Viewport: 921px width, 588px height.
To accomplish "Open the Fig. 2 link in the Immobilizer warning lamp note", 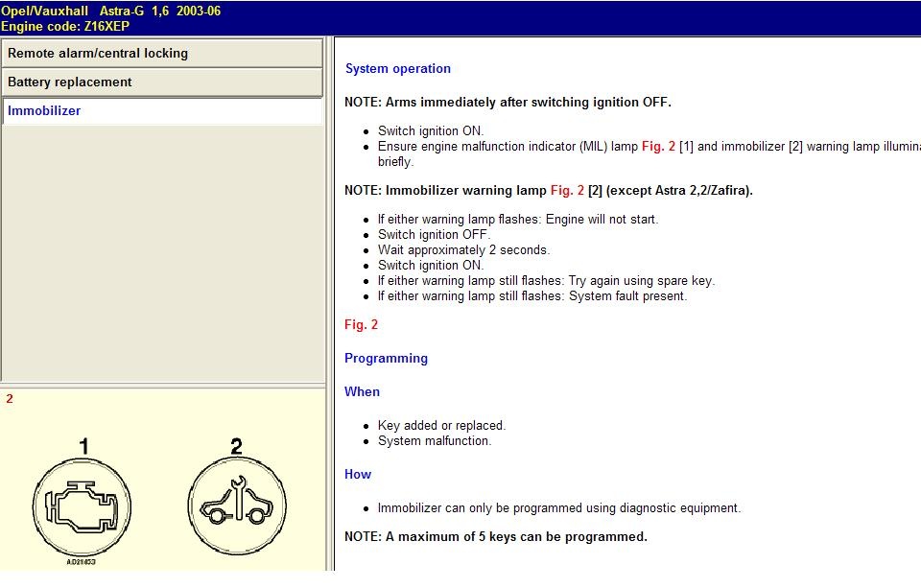I will [x=567, y=190].
